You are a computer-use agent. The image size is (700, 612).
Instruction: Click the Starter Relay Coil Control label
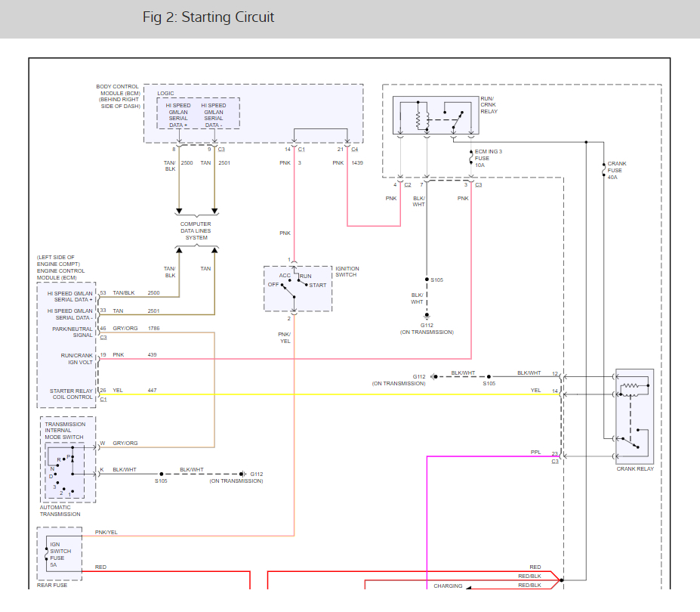tap(72, 394)
